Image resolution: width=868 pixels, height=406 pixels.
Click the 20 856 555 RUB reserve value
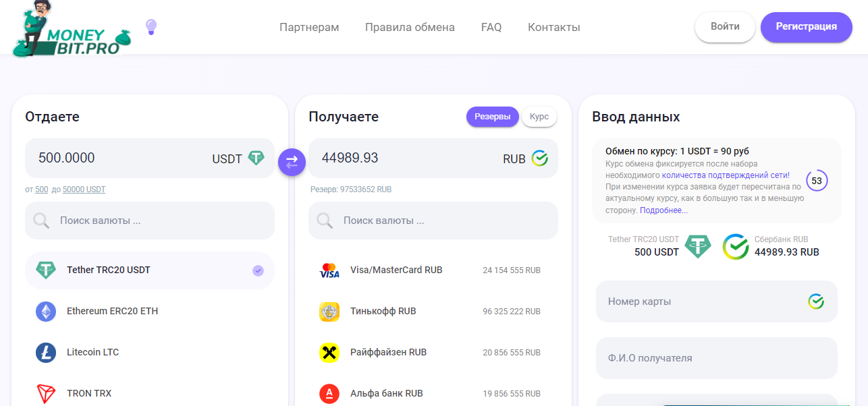coord(512,353)
